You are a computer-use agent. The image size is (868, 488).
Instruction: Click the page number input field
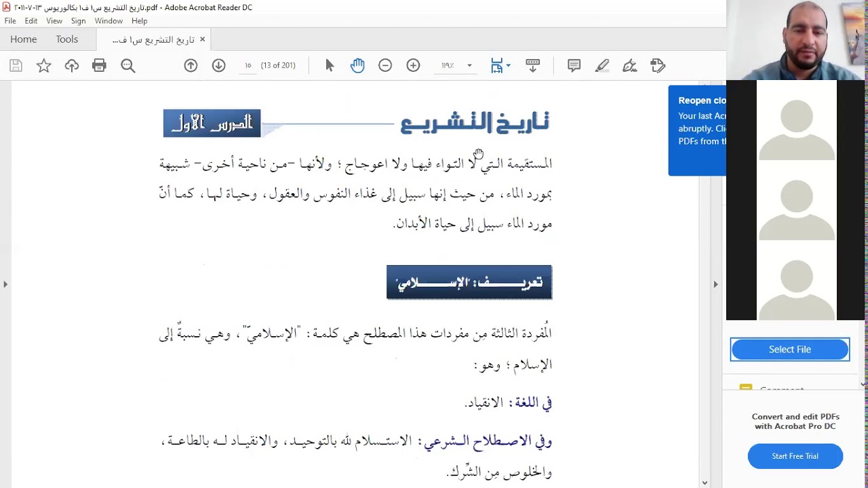pos(248,66)
